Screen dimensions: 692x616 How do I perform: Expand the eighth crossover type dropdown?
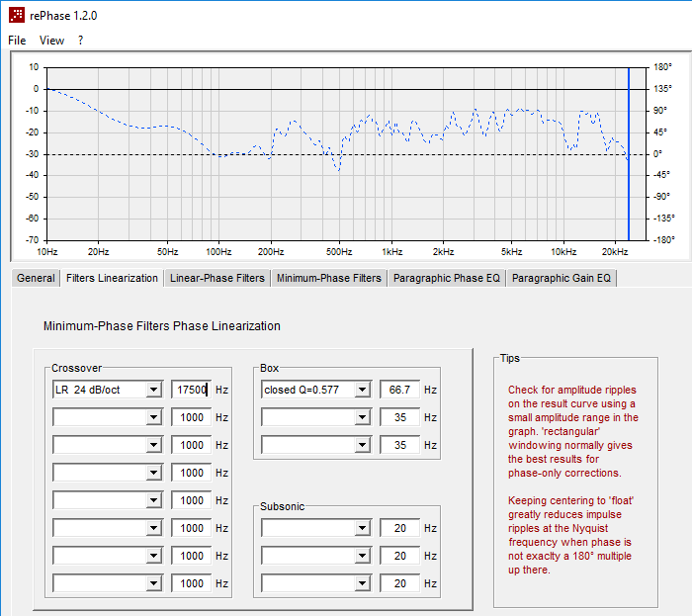click(x=154, y=583)
